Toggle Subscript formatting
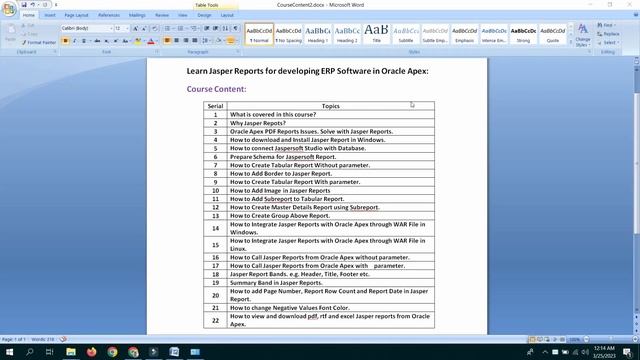Screen dimensions: 640x360 [107, 41]
